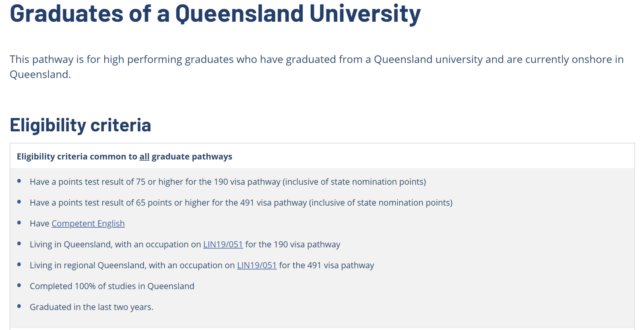Open LIN19/051 link in the 190 visa bullet
This screenshot has width=644, height=330.
point(223,245)
